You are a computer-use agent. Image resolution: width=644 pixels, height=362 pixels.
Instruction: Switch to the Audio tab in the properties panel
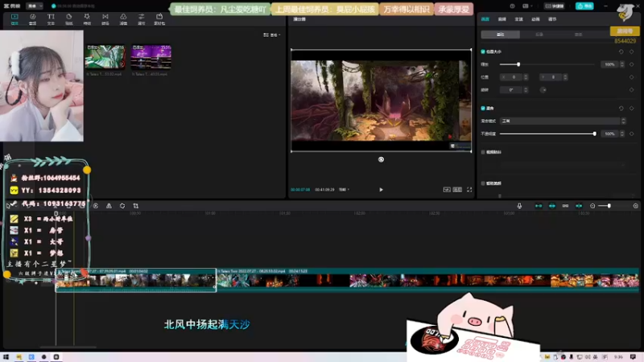[502, 19]
